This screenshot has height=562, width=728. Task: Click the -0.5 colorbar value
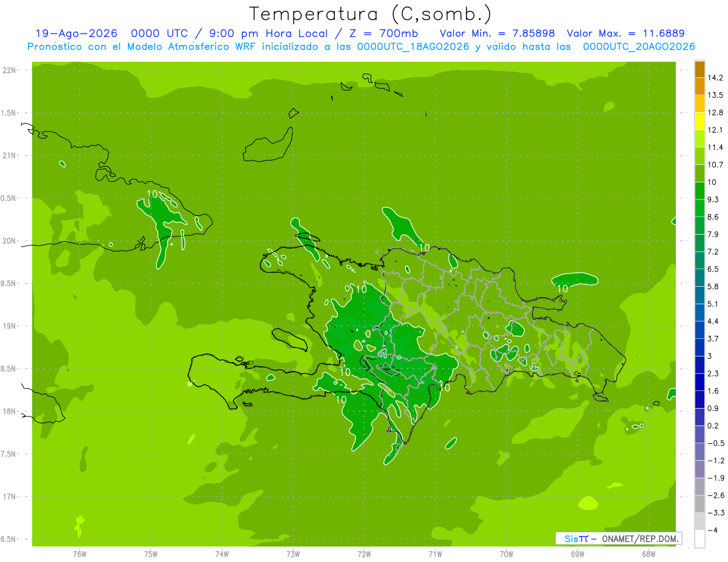coord(715,443)
